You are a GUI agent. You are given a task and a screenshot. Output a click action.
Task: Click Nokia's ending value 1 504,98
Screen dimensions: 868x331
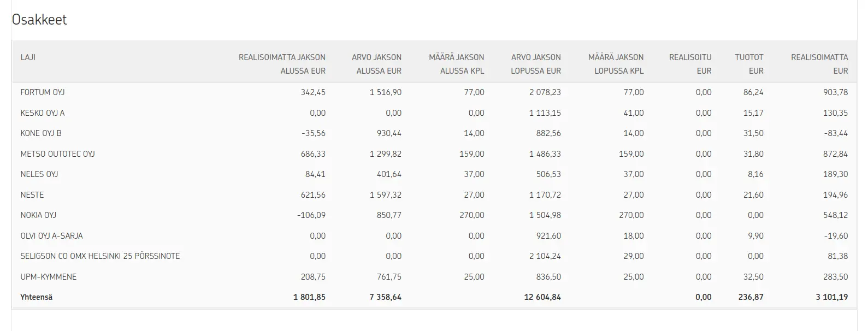[545, 215]
